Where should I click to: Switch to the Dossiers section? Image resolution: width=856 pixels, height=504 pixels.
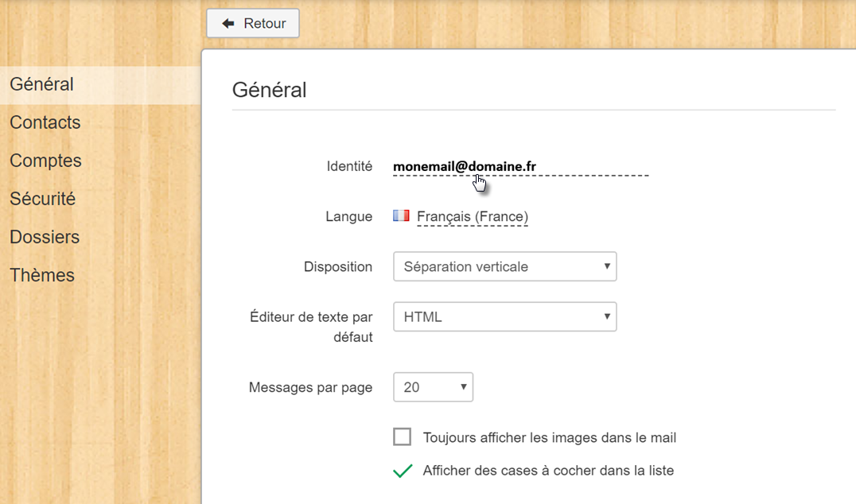coord(45,237)
